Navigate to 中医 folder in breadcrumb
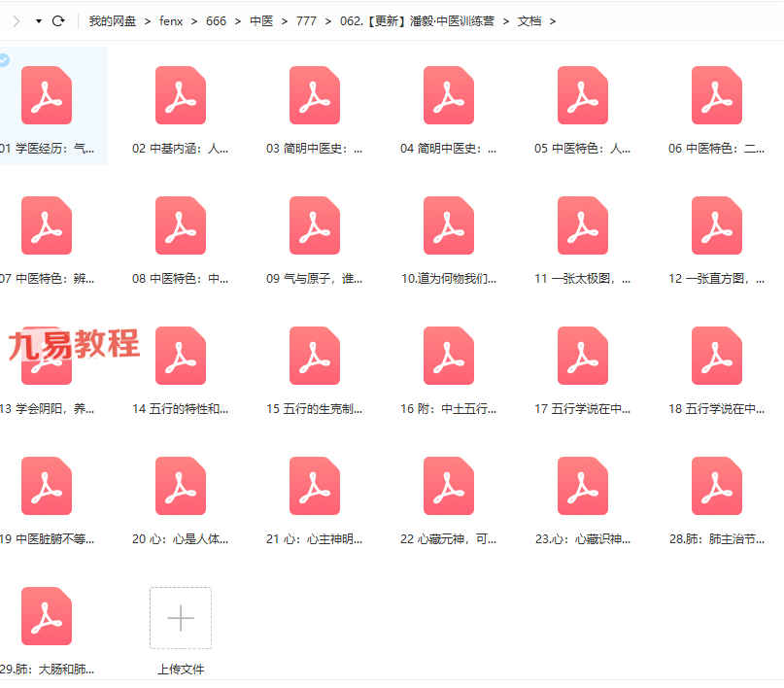 click(261, 21)
